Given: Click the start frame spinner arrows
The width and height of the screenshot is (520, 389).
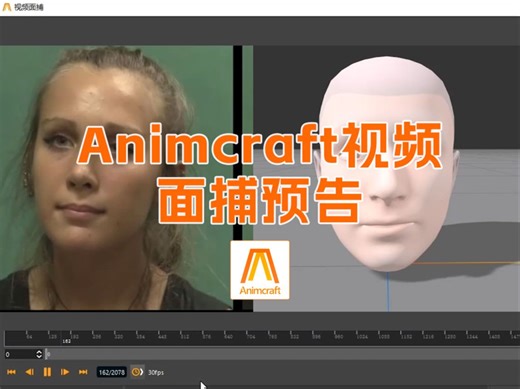Looking at the screenshot, I should [x=39, y=354].
